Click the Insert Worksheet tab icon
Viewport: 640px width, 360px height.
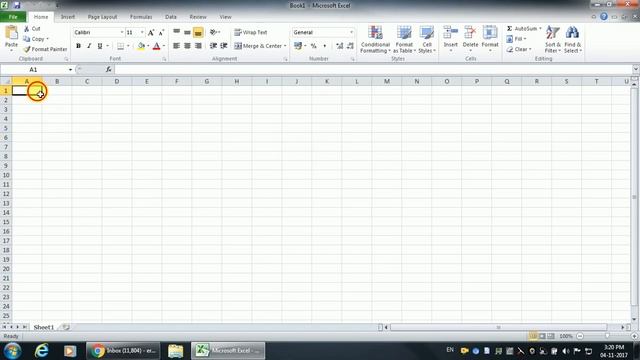[x=66, y=327]
